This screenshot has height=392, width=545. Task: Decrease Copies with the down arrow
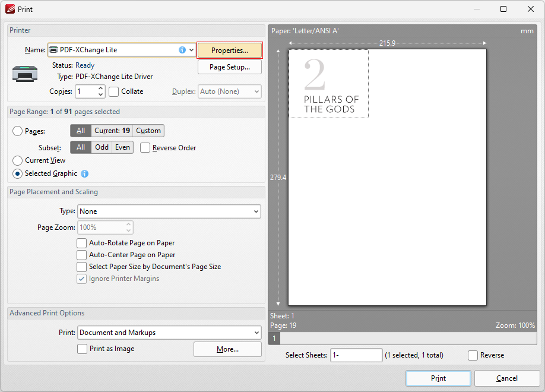(100, 94)
